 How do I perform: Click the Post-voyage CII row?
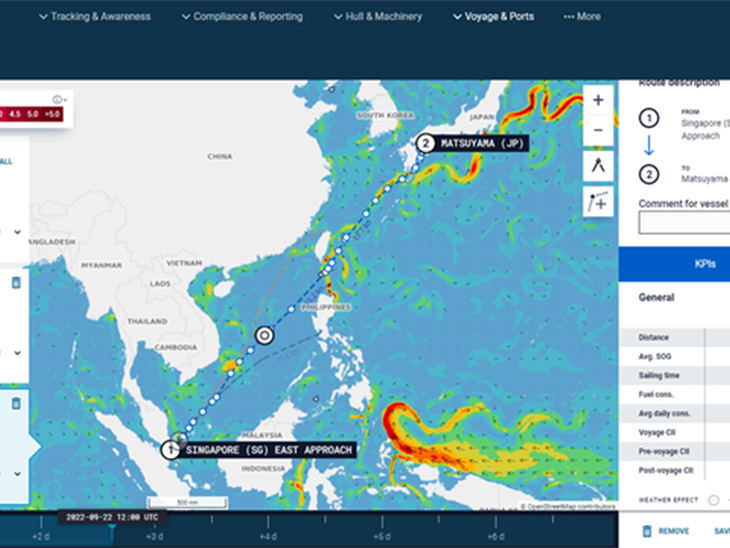coord(675,470)
